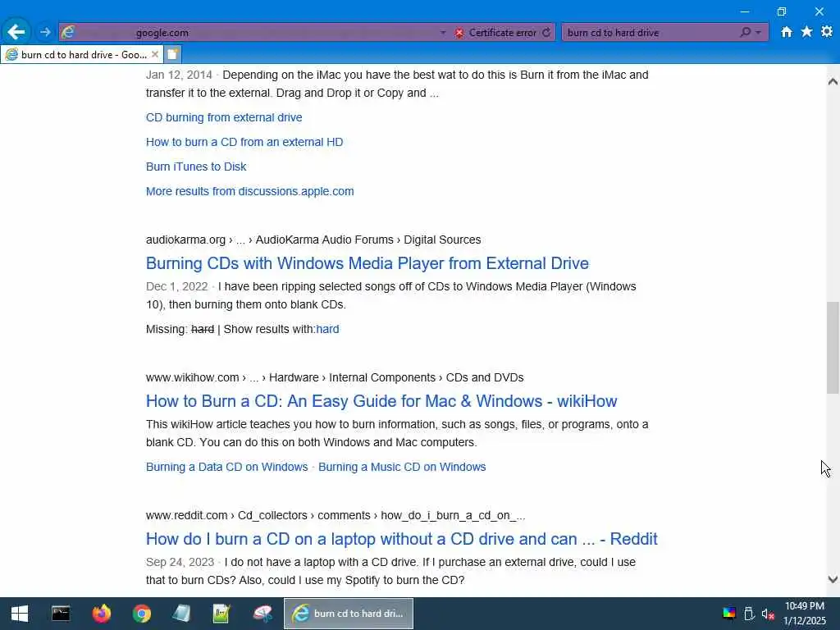
Task: Click the scrollbar down arrow
Action: pos(833,579)
